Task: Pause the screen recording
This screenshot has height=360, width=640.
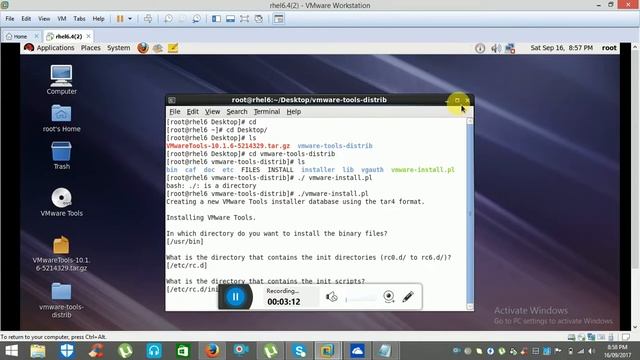Action: pyautogui.click(x=236, y=297)
